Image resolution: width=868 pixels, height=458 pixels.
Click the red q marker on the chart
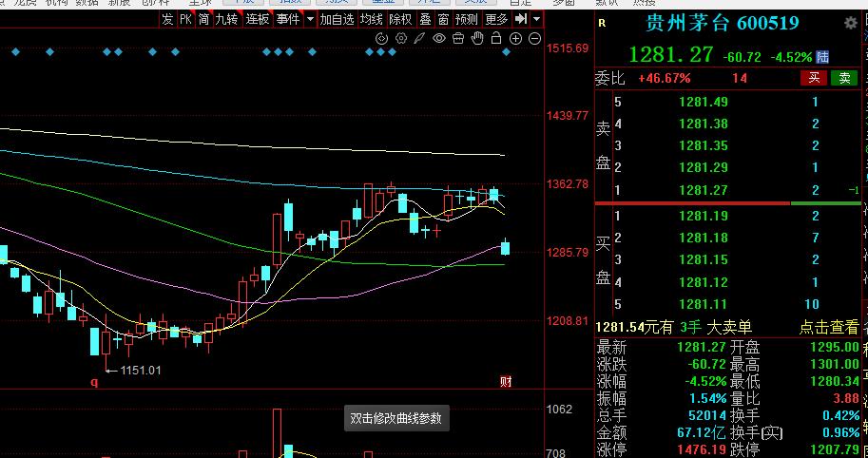(x=94, y=382)
